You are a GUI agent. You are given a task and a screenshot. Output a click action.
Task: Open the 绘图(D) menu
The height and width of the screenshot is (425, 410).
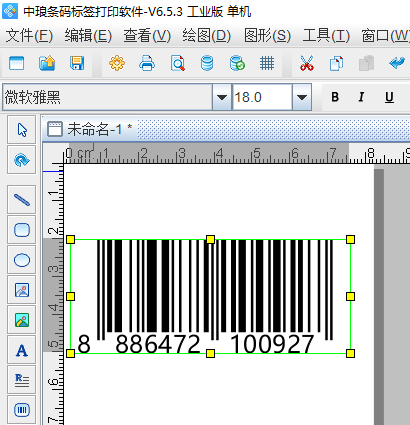click(206, 35)
